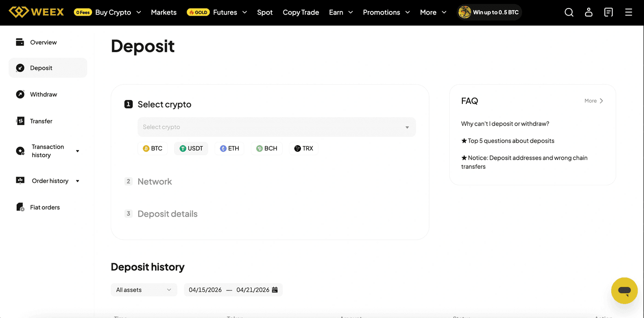644x318 pixels.
Task: Click the Withdraw sidebar icon
Action: click(x=20, y=94)
